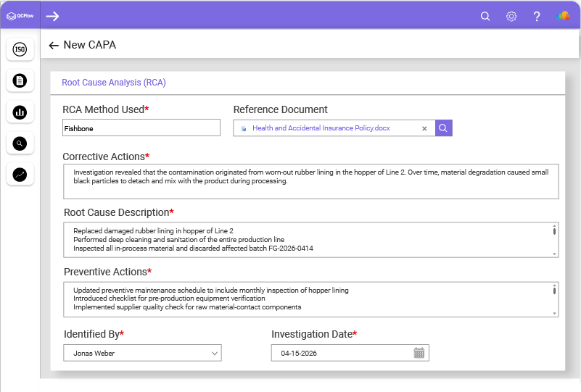Click the search magnifier in top bar
The image size is (581, 392).
point(485,16)
